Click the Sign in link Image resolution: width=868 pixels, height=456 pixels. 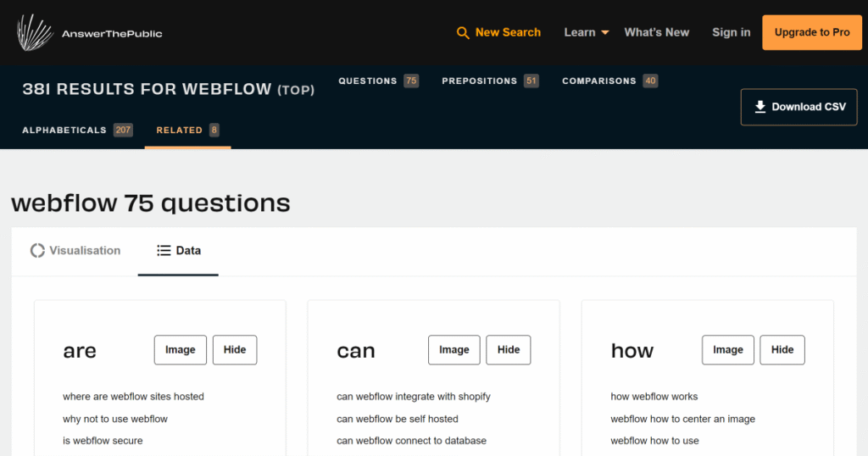coord(731,33)
